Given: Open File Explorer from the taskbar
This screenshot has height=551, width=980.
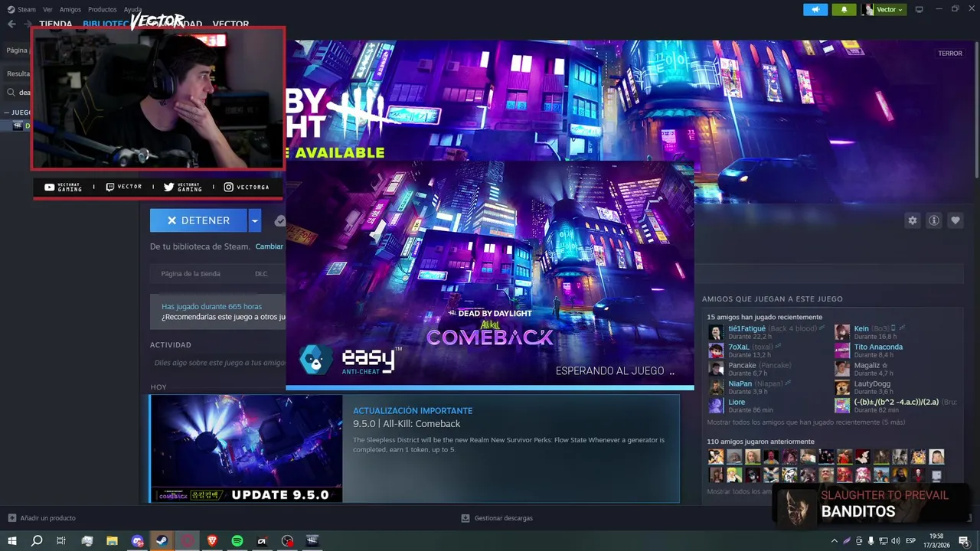Looking at the screenshot, I should tap(112, 540).
